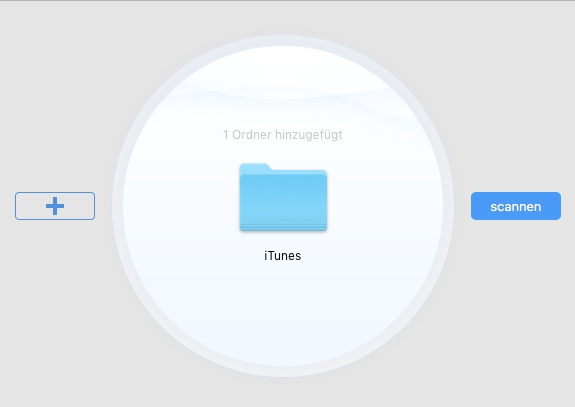Click the '1 Ordner hinzugefügt' text
The height and width of the screenshot is (407, 575).
click(283, 135)
